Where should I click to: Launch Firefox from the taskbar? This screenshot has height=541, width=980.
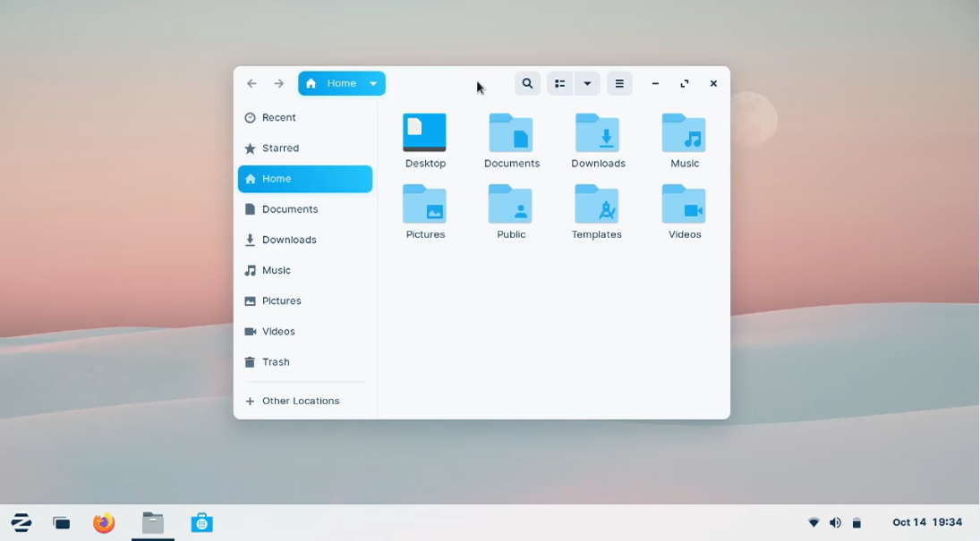[105, 523]
